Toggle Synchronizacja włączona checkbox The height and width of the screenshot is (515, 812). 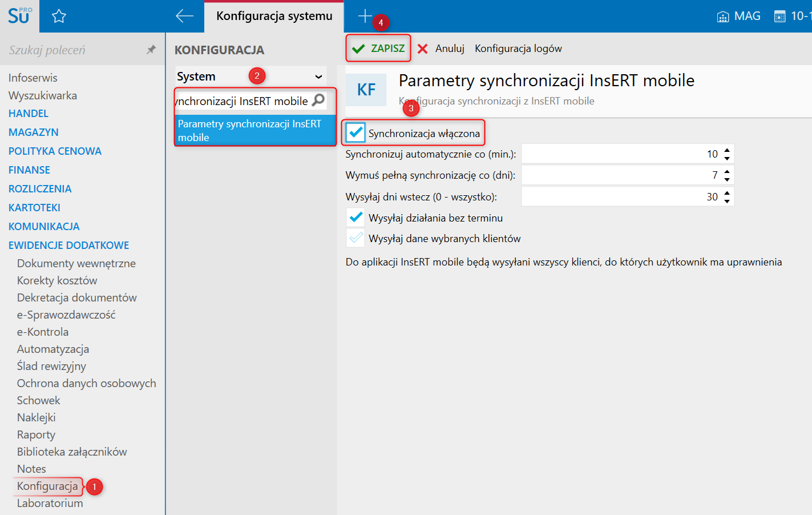point(355,132)
